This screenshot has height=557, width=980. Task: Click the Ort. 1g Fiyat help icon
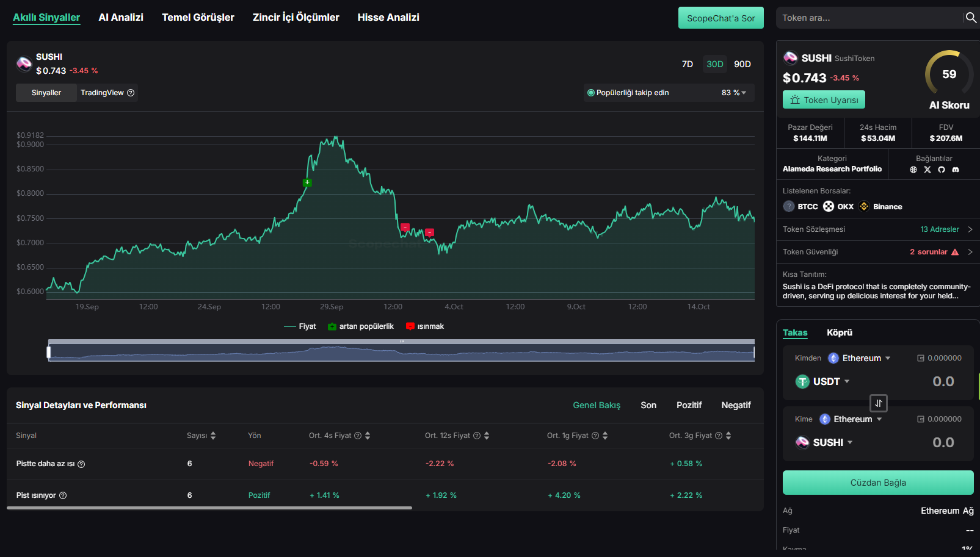click(x=595, y=436)
